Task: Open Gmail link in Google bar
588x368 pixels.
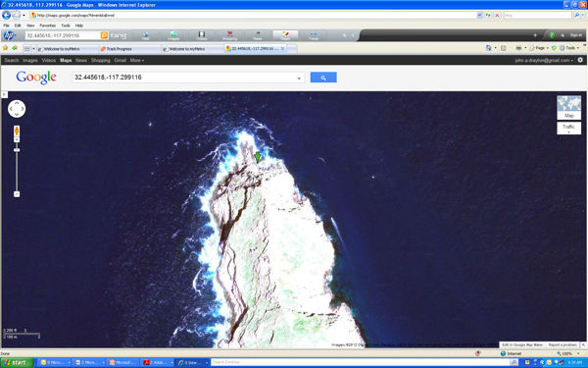Action: click(x=120, y=60)
